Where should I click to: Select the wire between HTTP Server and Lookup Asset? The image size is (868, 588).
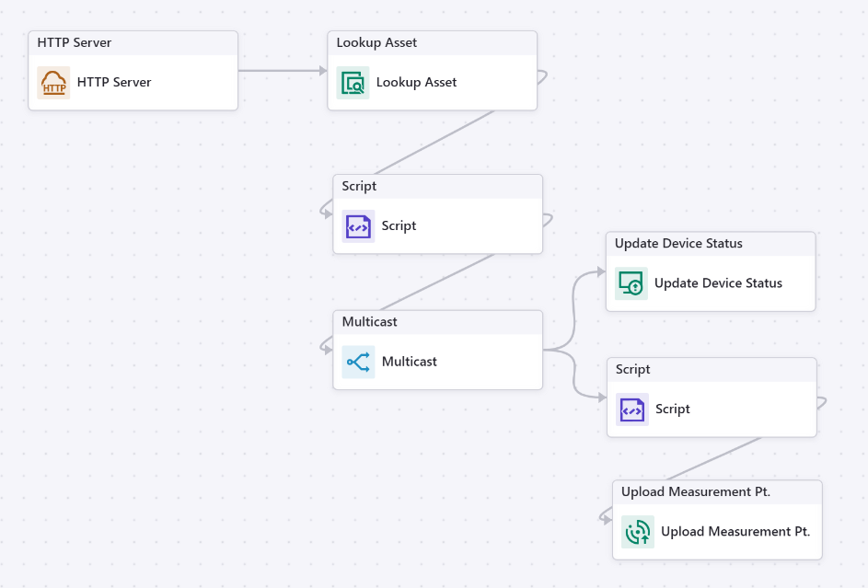pyautogui.click(x=283, y=70)
